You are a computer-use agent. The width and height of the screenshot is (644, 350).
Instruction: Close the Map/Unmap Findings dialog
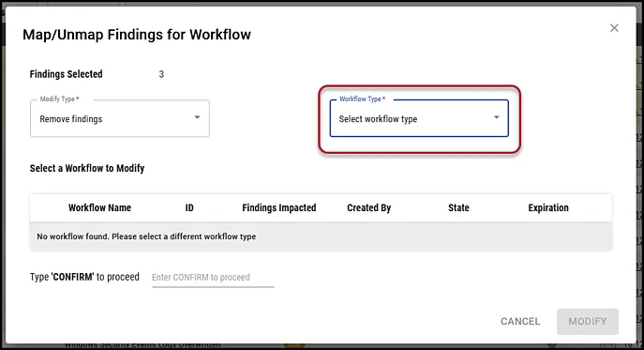614,28
